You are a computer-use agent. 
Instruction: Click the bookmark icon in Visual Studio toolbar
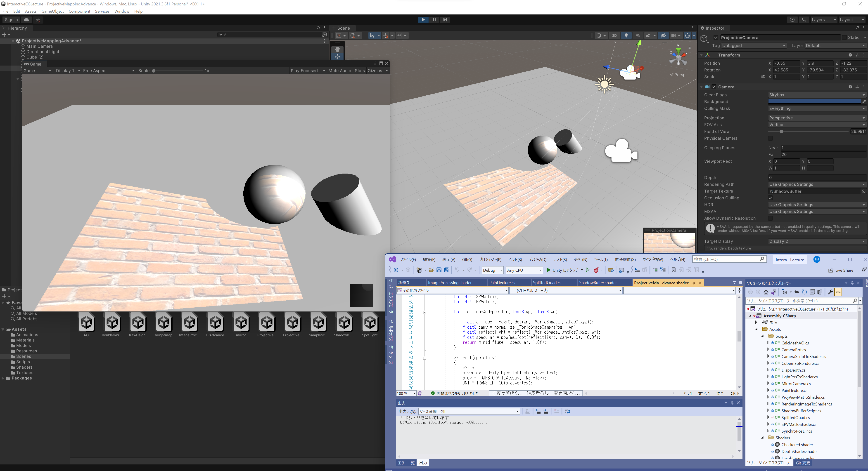click(674, 270)
